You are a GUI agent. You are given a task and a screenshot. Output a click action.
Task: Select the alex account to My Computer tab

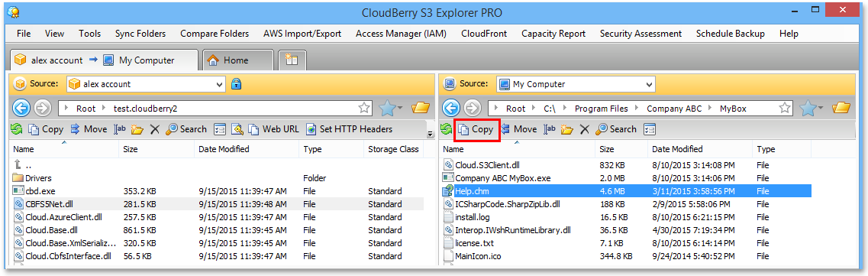click(x=104, y=60)
